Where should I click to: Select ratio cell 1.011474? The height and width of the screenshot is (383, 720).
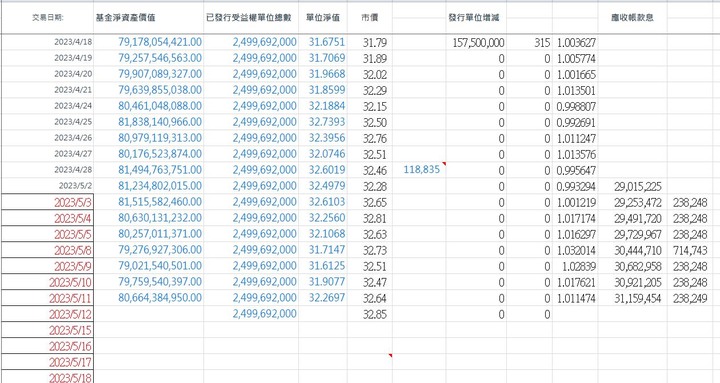[x=576, y=299]
